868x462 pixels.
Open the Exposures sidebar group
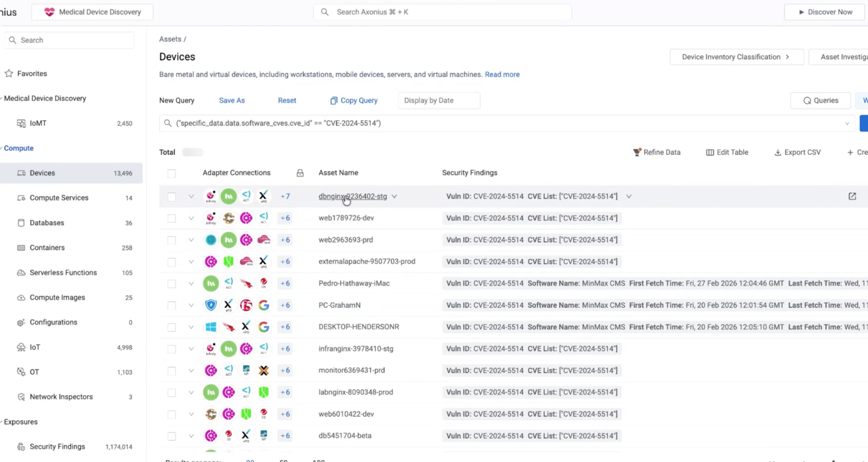click(x=21, y=422)
